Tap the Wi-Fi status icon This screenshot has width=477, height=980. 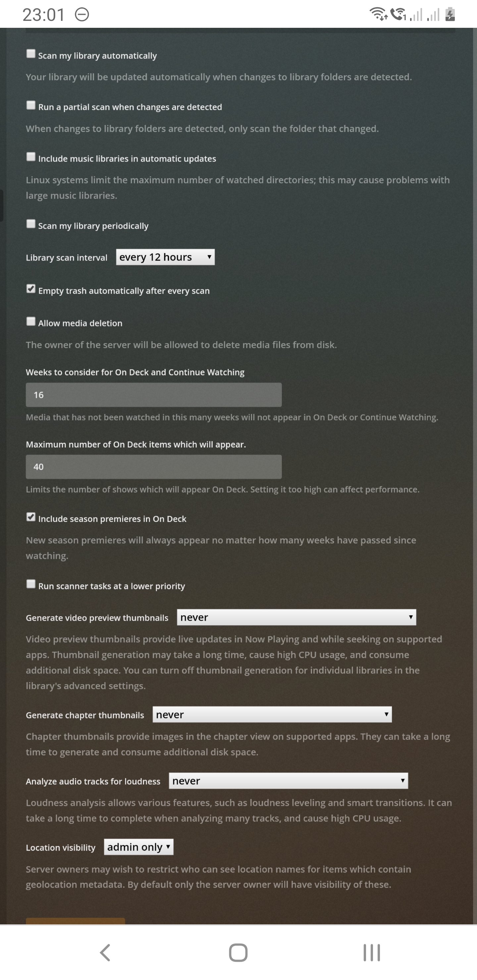(x=378, y=14)
